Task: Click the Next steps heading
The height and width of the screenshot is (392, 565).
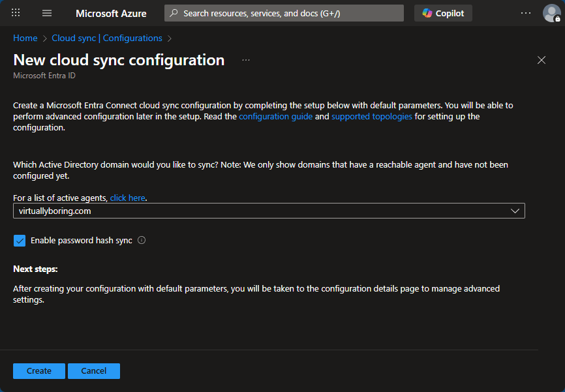Action: (x=35, y=269)
